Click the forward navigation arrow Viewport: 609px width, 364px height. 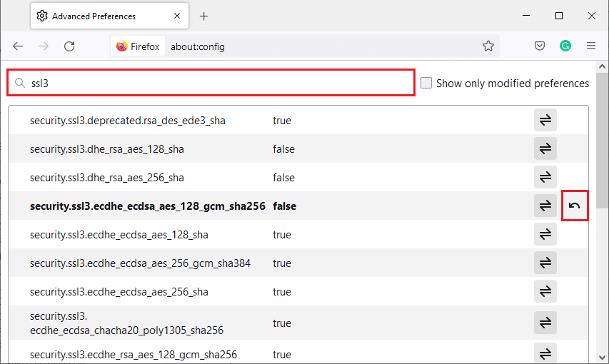[x=44, y=46]
